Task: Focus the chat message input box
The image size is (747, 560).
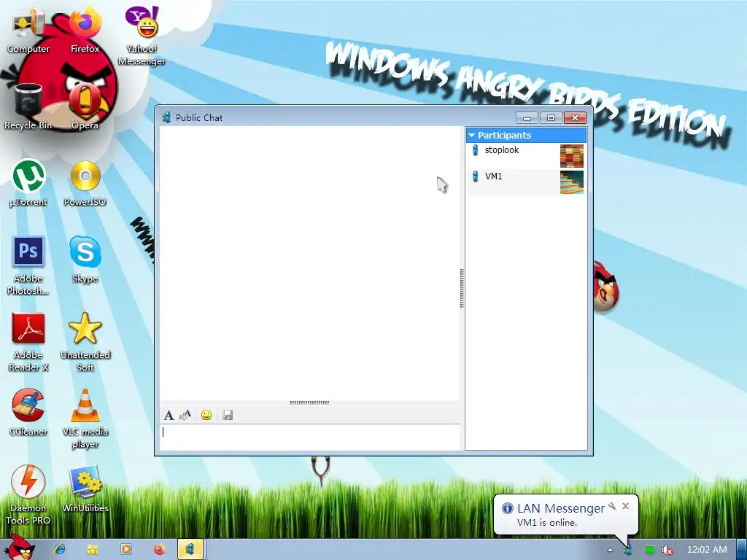Action: tap(309, 437)
